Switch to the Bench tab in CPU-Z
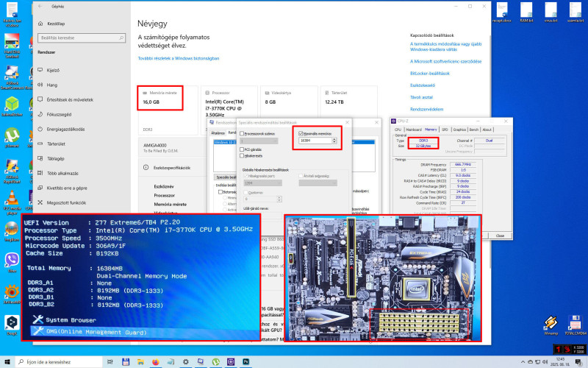The image size is (588, 368). [474, 130]
